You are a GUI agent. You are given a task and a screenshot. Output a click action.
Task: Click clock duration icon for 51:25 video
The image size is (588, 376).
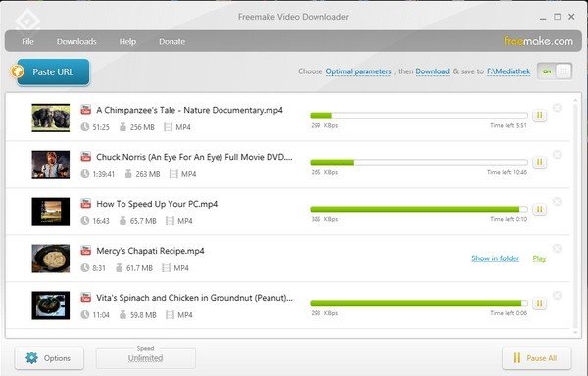click(x=85, y=127)
